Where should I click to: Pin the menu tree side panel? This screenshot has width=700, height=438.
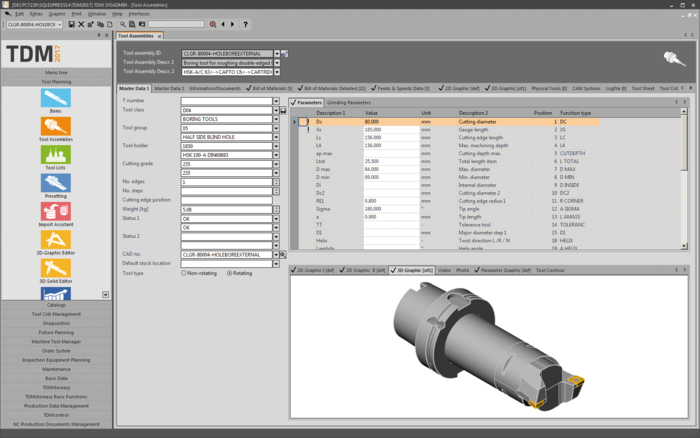pos(99,35)
